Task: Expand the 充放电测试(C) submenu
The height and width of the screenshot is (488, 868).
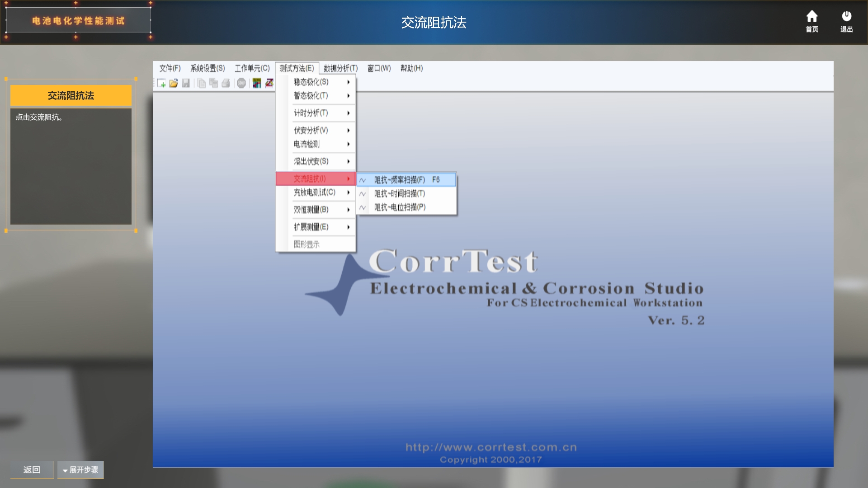Action: 316,192
